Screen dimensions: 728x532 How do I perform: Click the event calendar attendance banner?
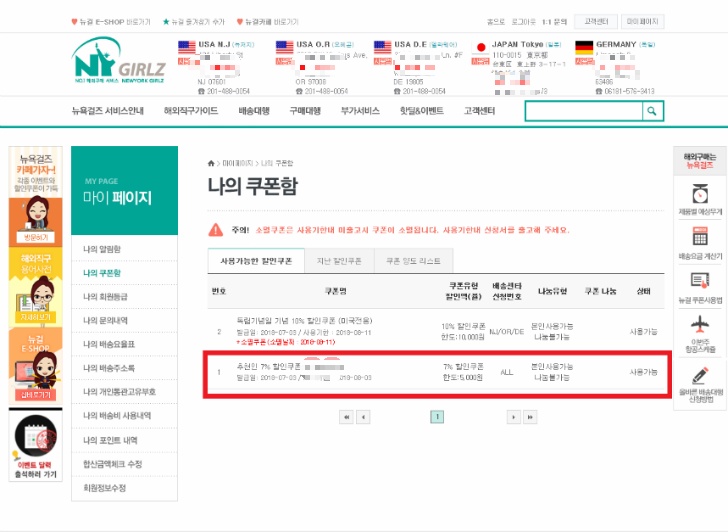click(36, 445)
